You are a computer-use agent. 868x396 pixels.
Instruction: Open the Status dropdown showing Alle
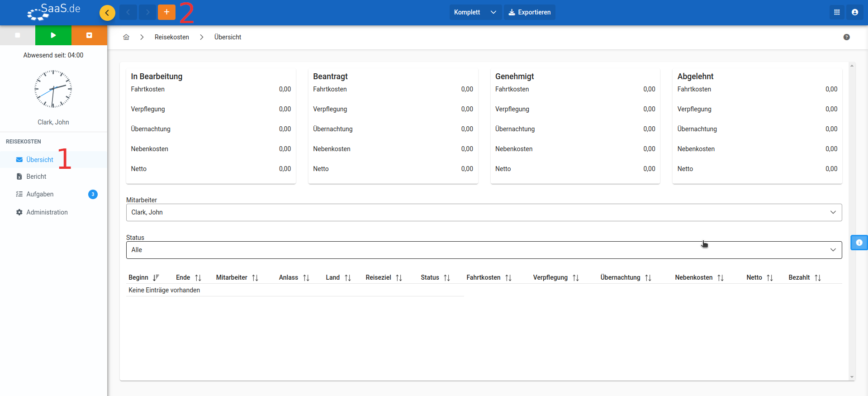(x=484, y=250)
